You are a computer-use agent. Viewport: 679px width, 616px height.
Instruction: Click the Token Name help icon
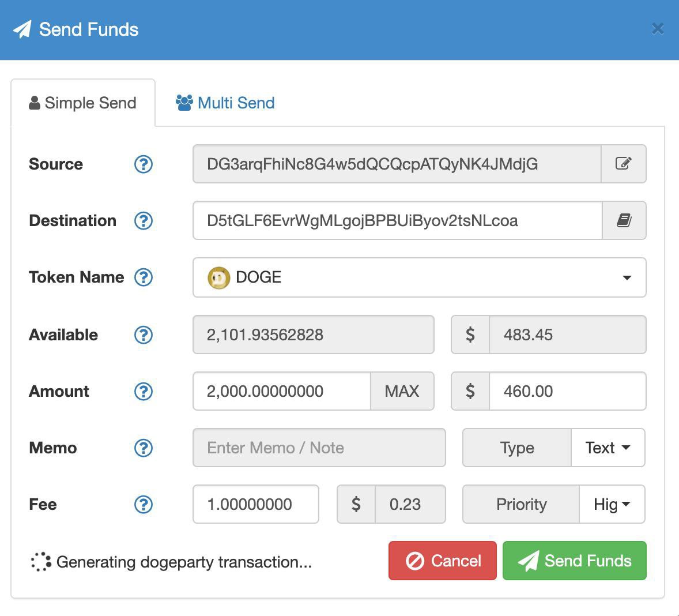click(x=144, y=277)
